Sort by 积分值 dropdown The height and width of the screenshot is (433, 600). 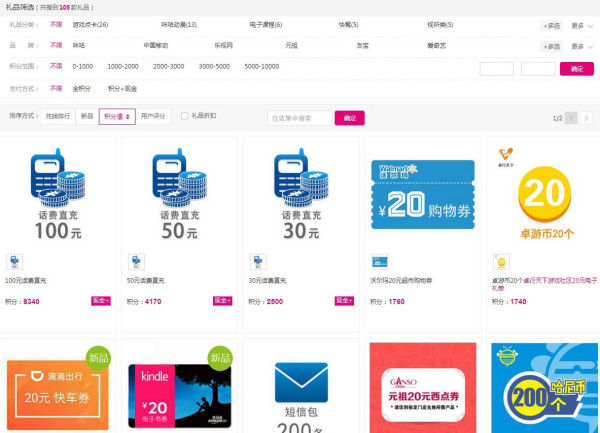click(117, 117)
